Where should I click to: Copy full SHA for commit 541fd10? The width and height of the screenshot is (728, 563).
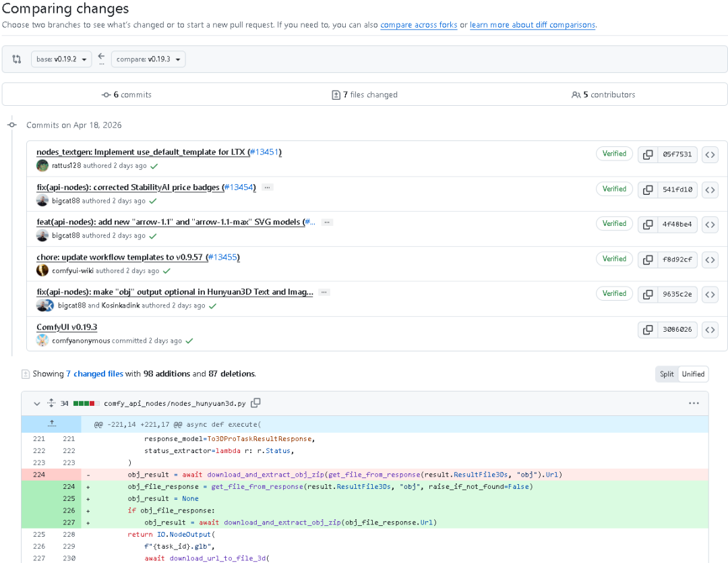click(648, 189)
